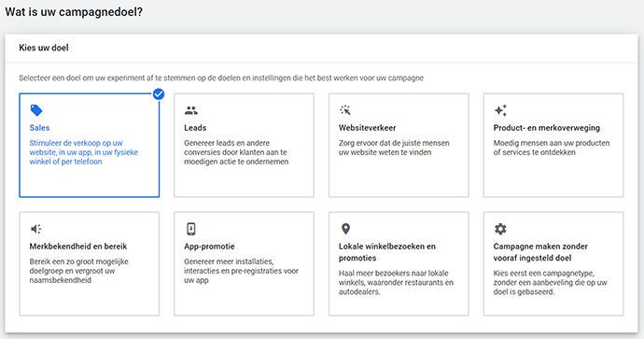
Task: Click the 'Selecteer een doel om uw experiment' instruction
Action: 221,78
